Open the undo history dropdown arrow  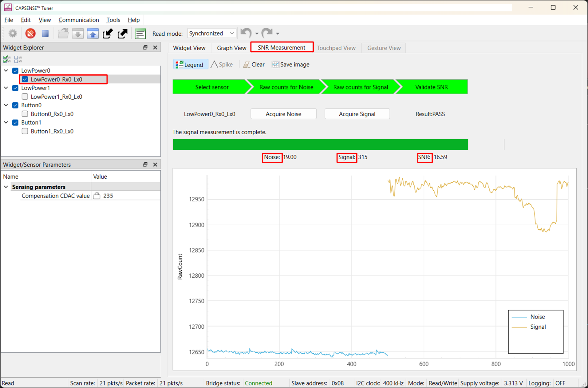point(257,34)
